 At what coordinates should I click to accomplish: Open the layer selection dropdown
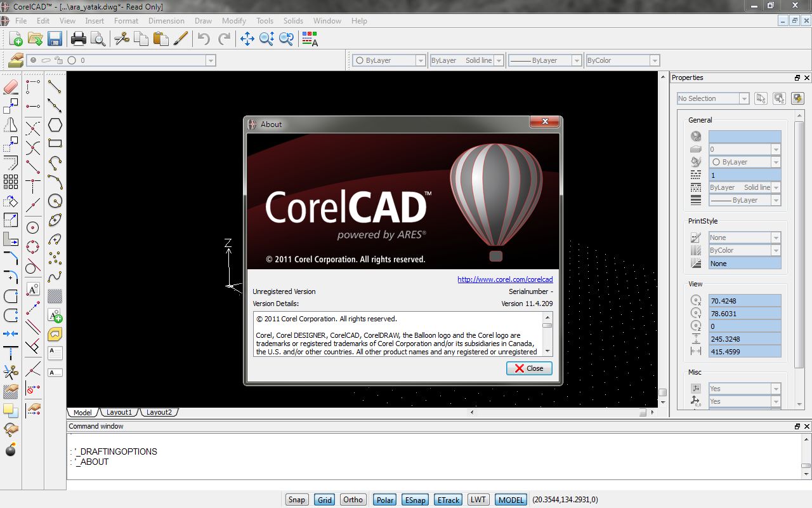[x=211, y=60]
